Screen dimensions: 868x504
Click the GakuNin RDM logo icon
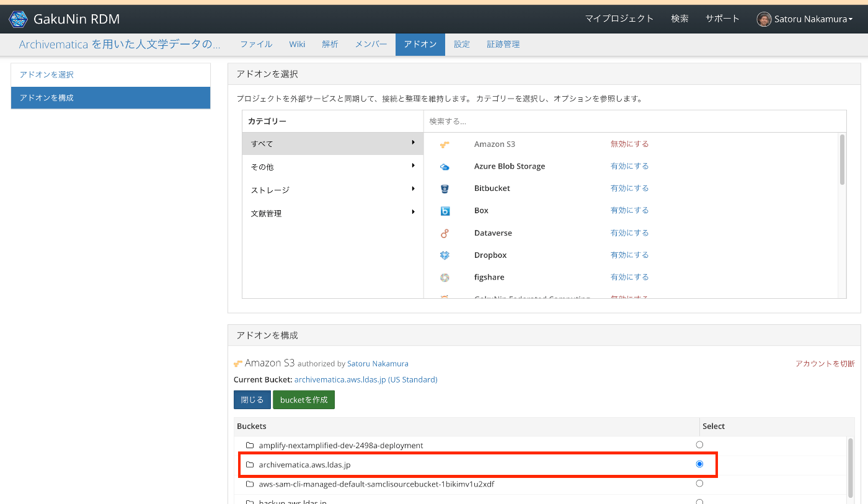pos(18,19)
